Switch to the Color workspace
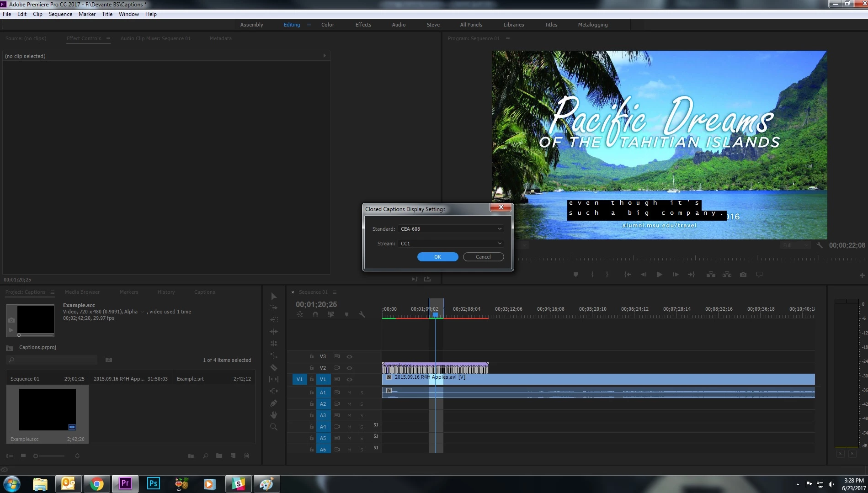The width and height of the screenshot is (868, 493). pos(328,25)
